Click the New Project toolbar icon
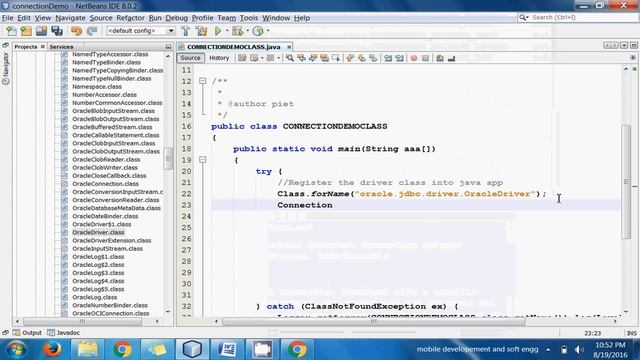Screen dimensions: 640x360 click(26, 31)
